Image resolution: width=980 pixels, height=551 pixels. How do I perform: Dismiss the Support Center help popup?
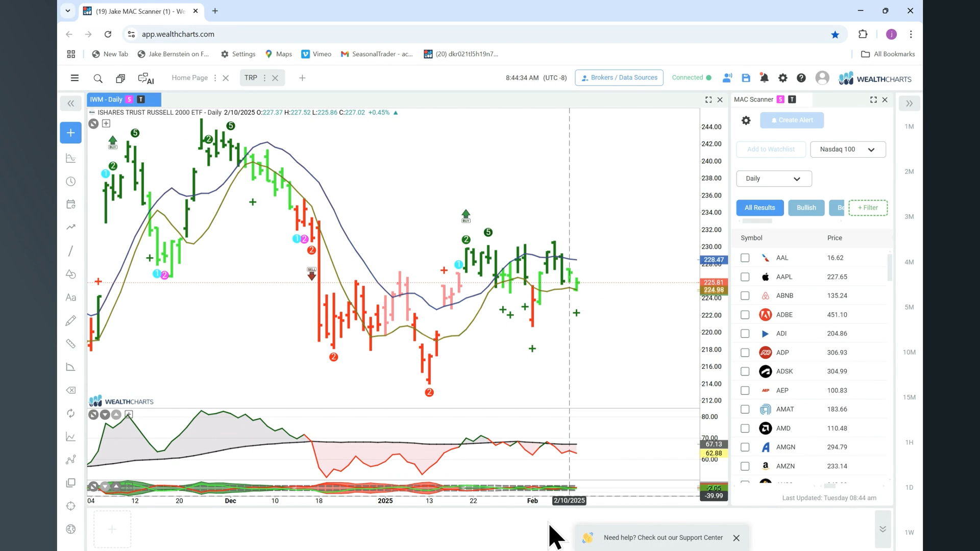pyautogui.click(x=736, y=538)
